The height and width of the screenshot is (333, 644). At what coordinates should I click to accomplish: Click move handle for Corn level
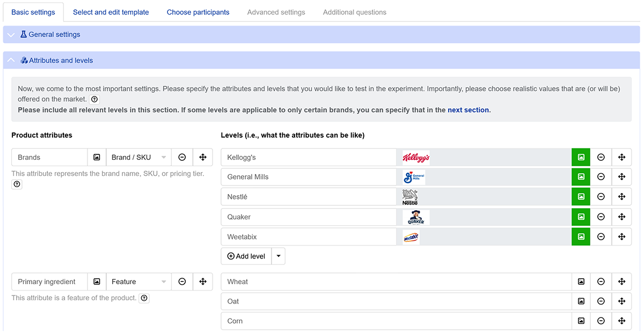pyautogui.click(x=621, y=321)
